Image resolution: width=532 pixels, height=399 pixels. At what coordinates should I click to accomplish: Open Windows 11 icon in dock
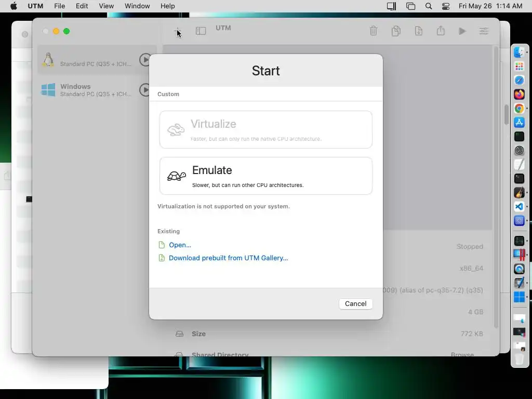coord(519,297)
